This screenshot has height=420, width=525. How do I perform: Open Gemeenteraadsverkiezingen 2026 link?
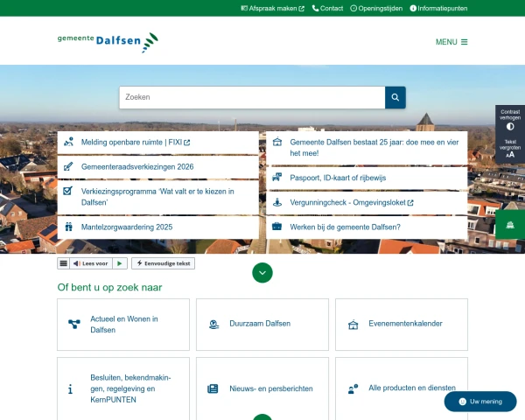pos(158,167)
